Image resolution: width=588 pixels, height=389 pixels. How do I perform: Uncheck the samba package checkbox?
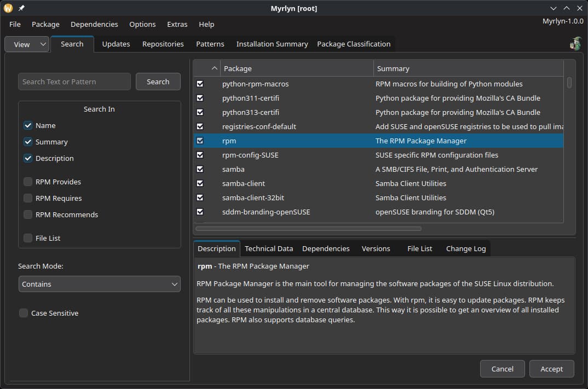(200, 169)
